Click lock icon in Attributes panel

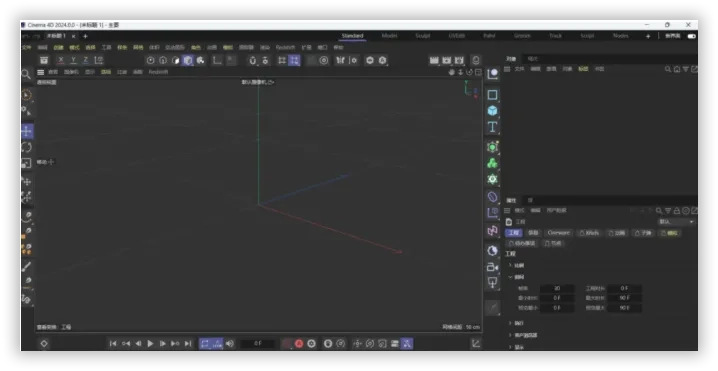[x=677, y=211]
